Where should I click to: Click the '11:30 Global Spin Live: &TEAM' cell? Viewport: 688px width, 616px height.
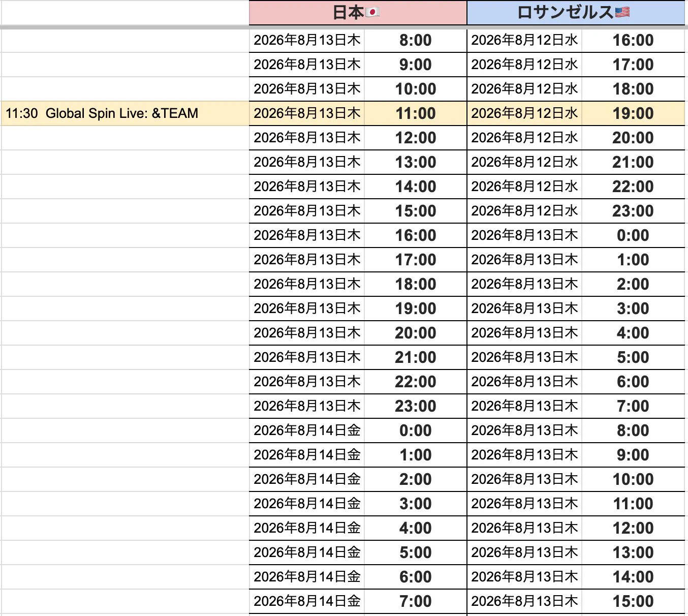(x=125, y=113)
